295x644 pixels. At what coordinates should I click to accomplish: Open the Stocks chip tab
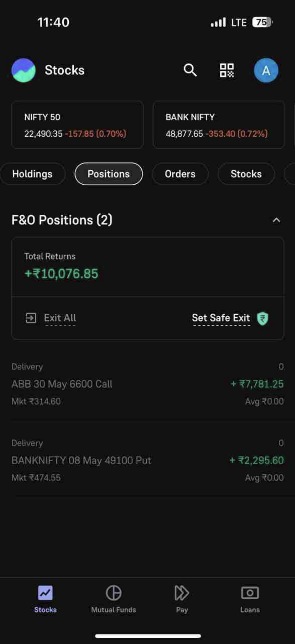[x=246, y=174]
